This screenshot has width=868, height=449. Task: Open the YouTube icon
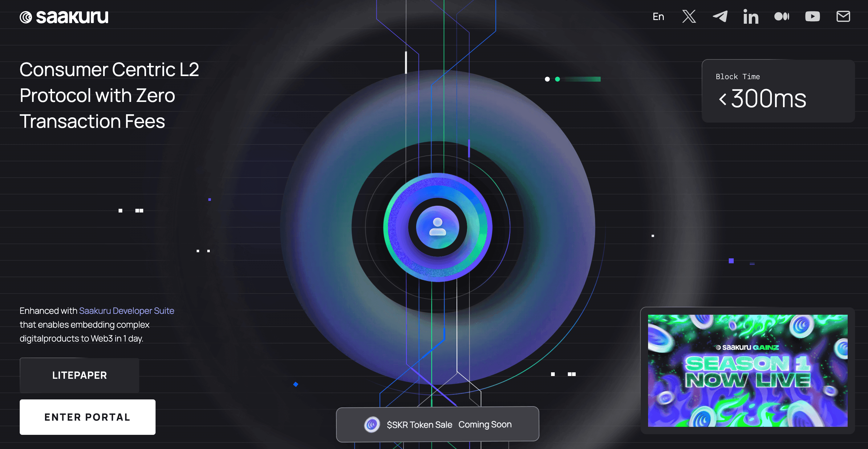point(812,17)
